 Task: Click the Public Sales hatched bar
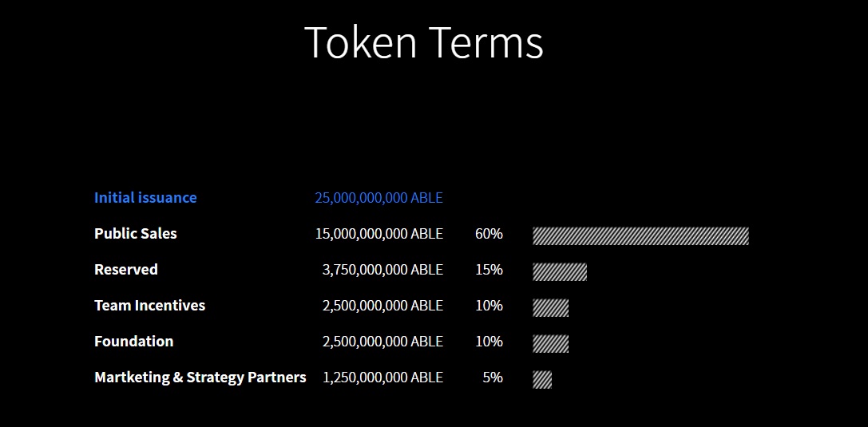coord(640,235)
